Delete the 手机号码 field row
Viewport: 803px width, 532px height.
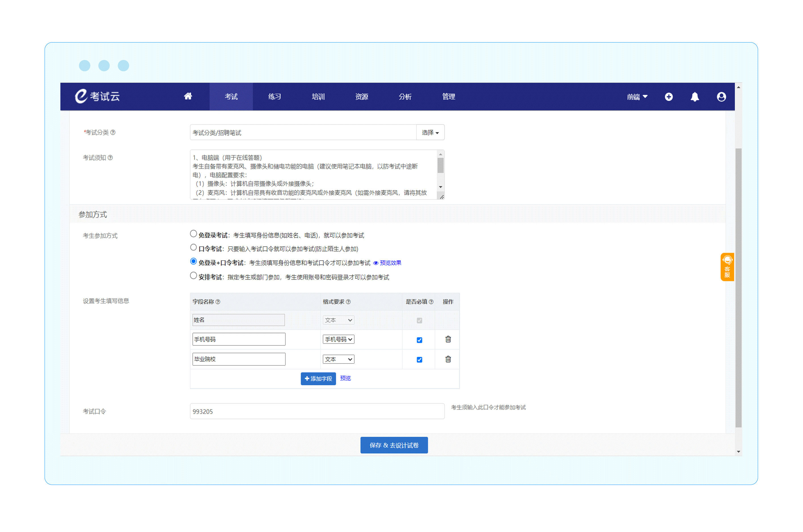448,339
